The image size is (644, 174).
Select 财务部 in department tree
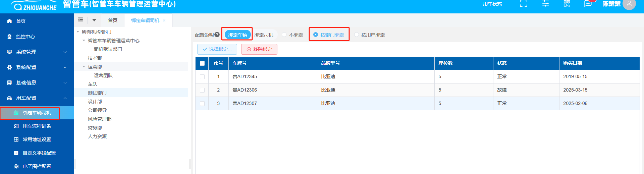[95, 128]
